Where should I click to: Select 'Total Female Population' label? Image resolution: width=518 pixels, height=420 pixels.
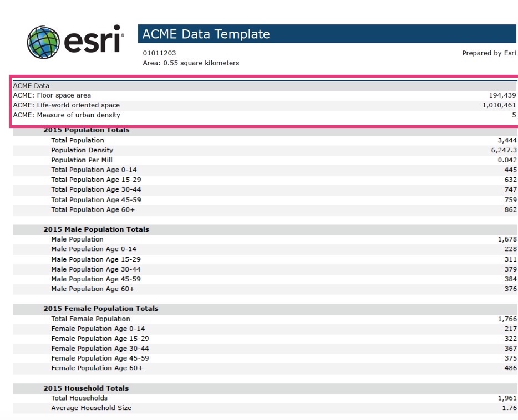point(90,319)
